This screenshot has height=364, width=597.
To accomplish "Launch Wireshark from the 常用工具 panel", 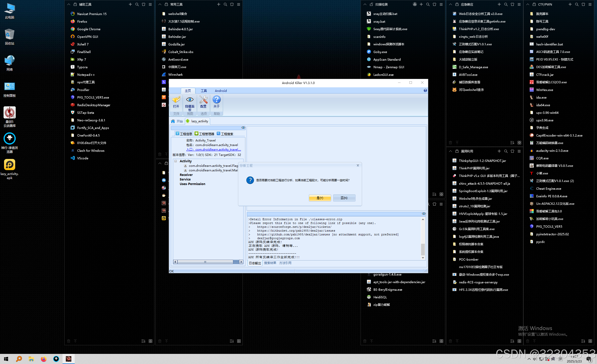I will point(175,75).
